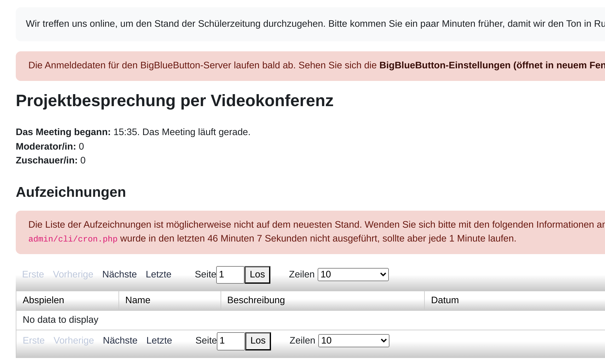Click the 'Aufzeichnungen' heading

[71, 192]
